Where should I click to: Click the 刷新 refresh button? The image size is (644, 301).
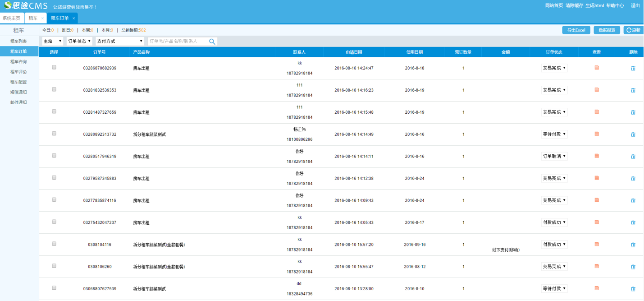click(x=634, y=30)
